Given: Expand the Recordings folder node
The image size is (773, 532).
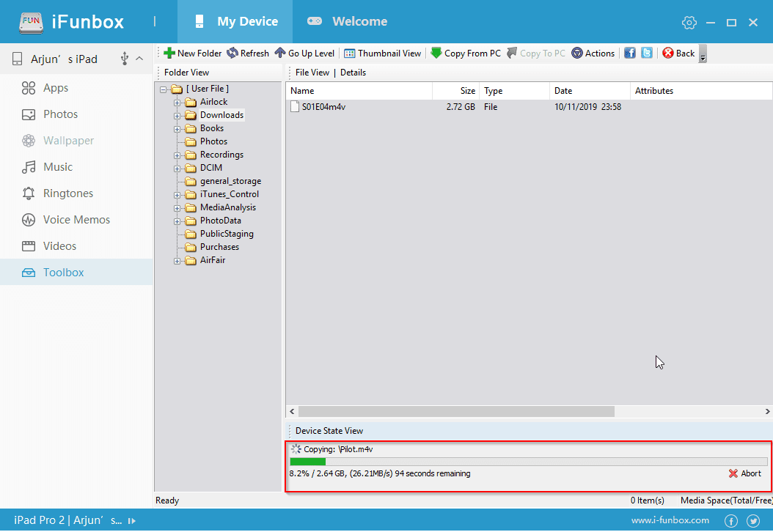Looking at the screenshot, I should [177, 155].
